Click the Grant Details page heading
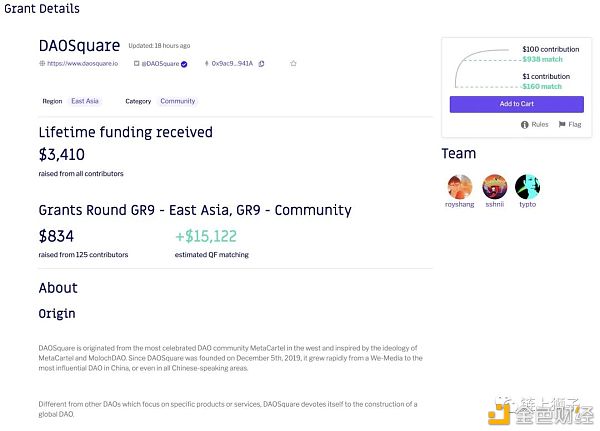The height and width of the screenshot is (431, 600). (x=42, y=9)
